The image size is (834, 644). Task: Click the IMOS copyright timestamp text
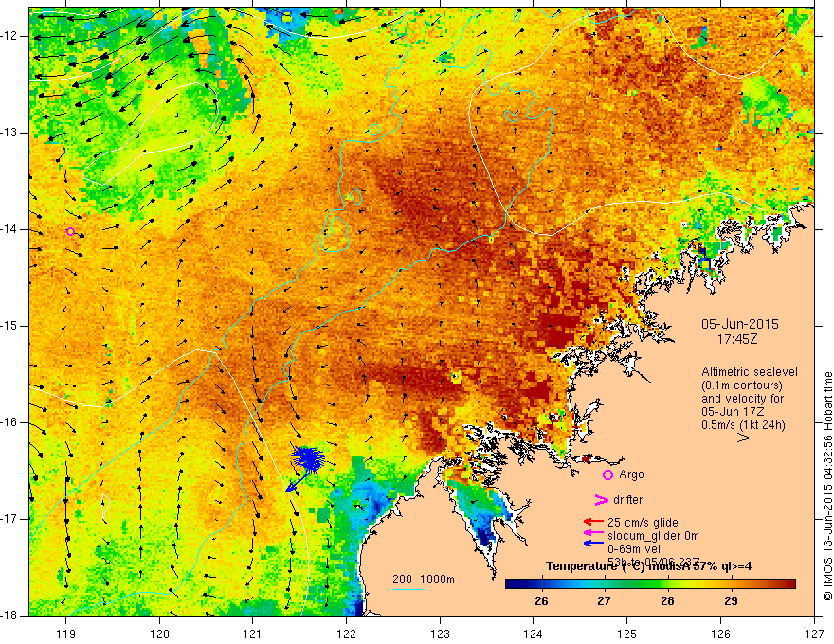click(x=827, y=486)
